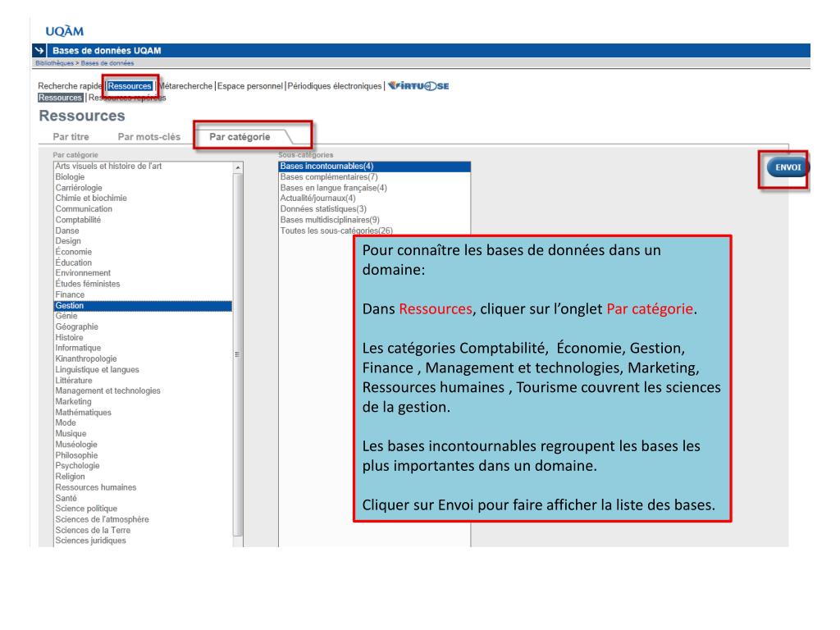
Task: Select the Muséologie category
Action: point(143,445)
